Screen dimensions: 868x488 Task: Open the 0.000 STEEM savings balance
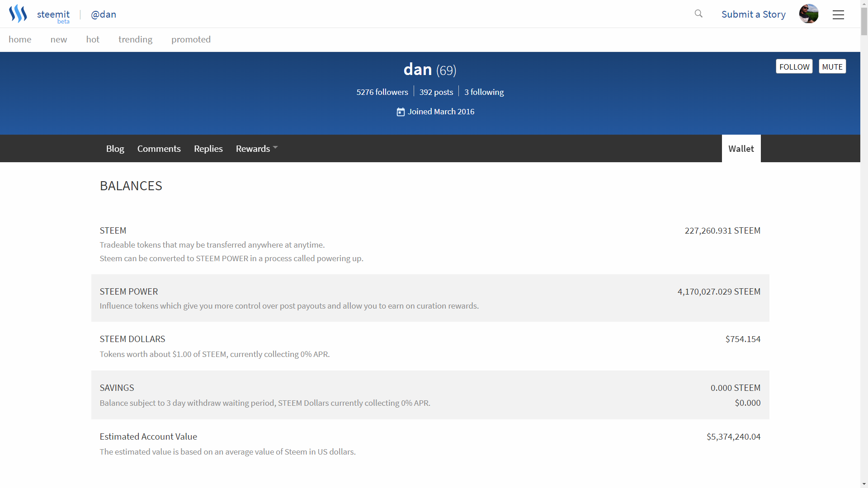click(735, 388)
